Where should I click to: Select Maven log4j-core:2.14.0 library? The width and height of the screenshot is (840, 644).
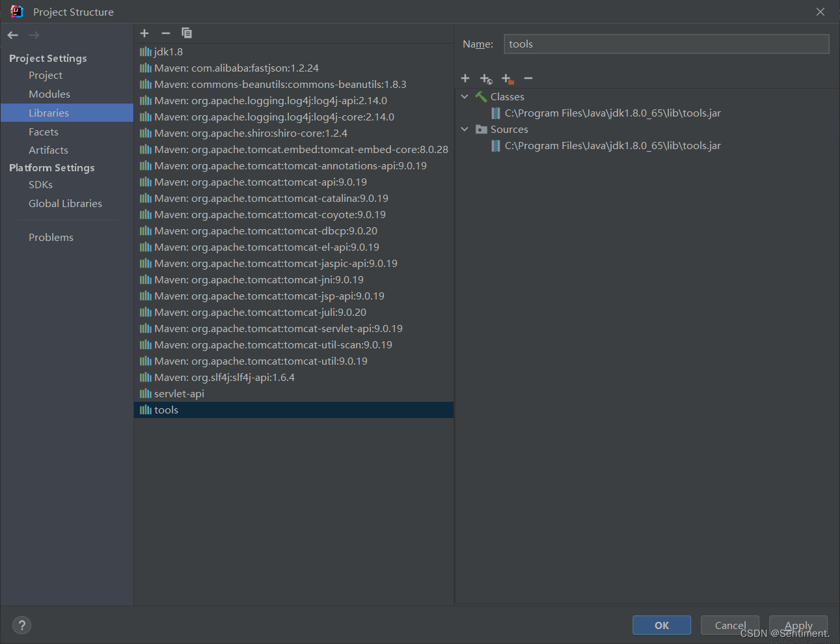click(293, 117)
